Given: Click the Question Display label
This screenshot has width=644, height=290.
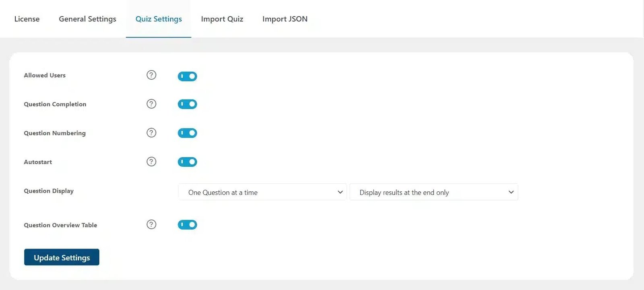Looking at the screenshot, I should click(49, 191).
